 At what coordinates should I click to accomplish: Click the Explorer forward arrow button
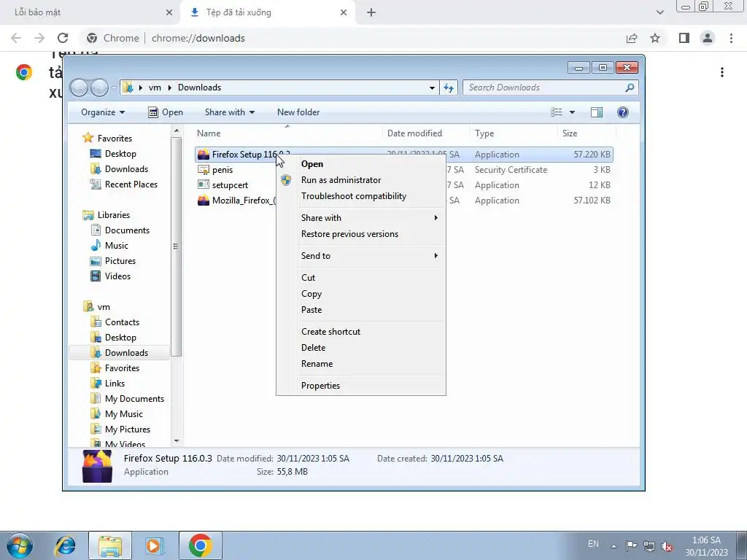tap(99, 87)
